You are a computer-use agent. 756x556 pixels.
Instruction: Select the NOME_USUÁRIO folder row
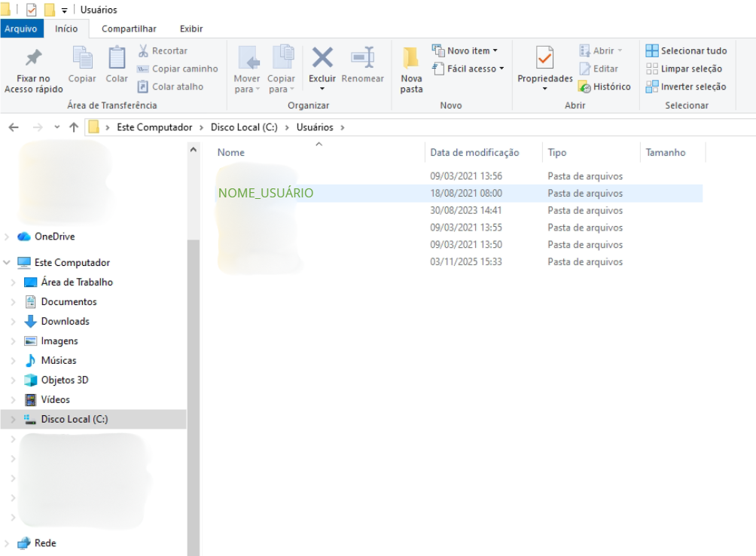coord(459,193)
